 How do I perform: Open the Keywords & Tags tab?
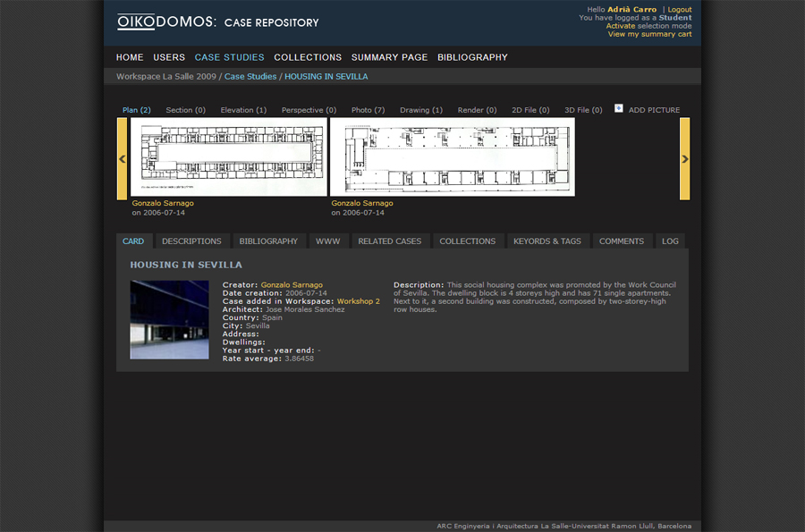[x=547, y=241]
